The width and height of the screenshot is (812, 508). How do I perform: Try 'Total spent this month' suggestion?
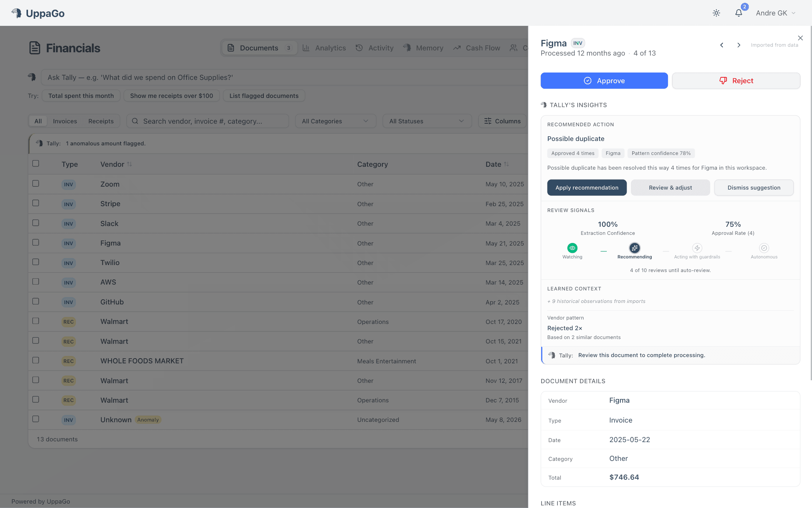coord(81,96)
